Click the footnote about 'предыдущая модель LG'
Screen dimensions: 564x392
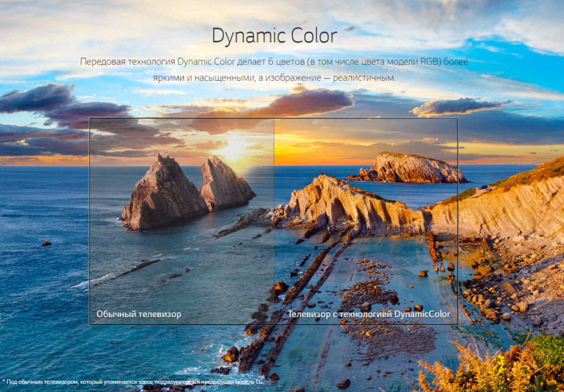point(133,382)
